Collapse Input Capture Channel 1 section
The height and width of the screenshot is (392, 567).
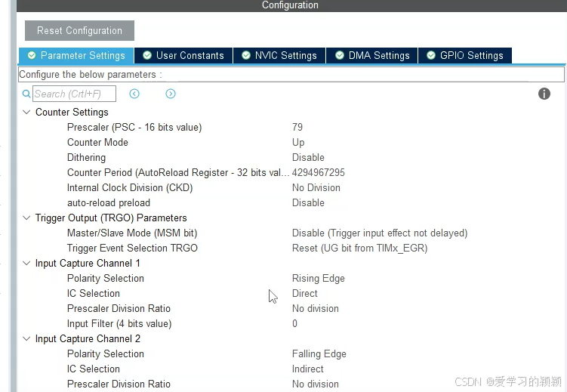pyautogui.click(x=26, y=264)
